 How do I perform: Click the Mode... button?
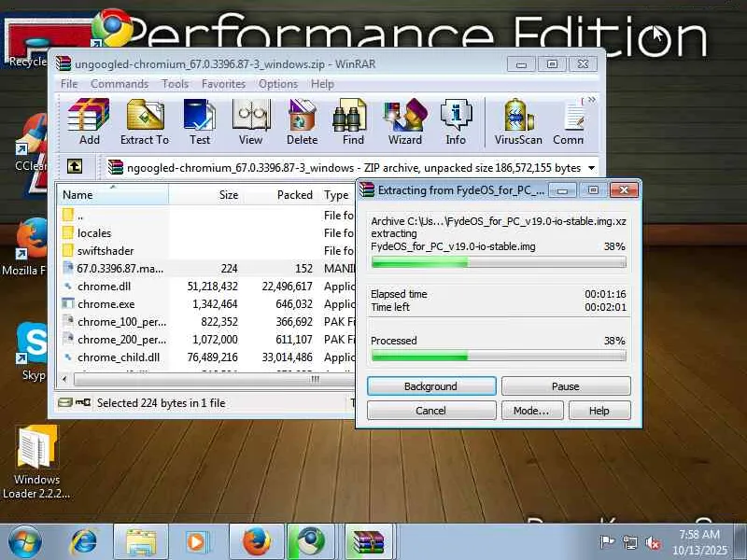[x=532, y=410]
